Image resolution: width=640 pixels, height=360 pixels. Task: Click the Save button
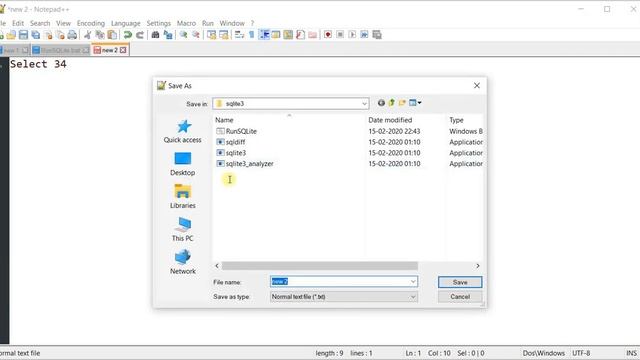coord(460,282)
